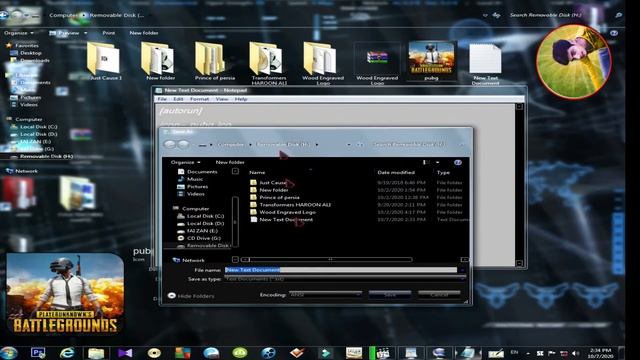
Task: Select the pubg icon file thumbnail
Action: (431, 60)
